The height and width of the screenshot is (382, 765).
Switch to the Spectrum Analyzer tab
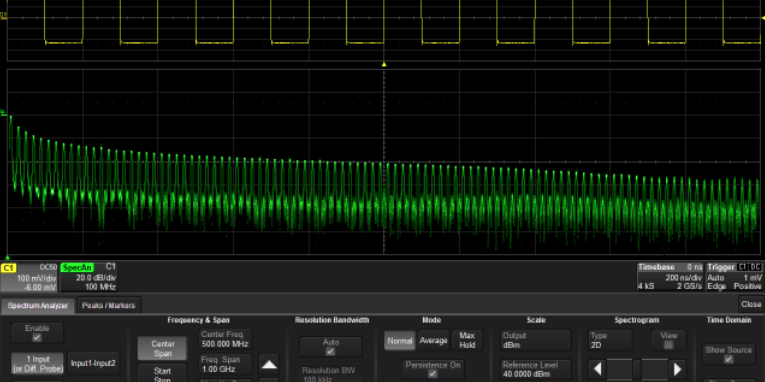38,306
